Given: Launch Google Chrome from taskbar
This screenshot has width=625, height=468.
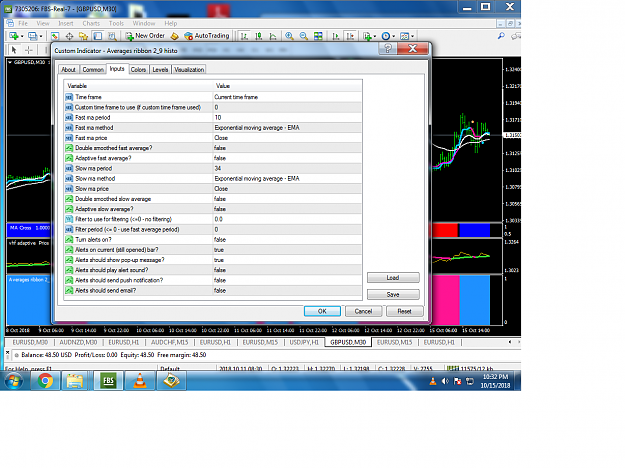Looking at the screenshot, I should pos(45,381).
